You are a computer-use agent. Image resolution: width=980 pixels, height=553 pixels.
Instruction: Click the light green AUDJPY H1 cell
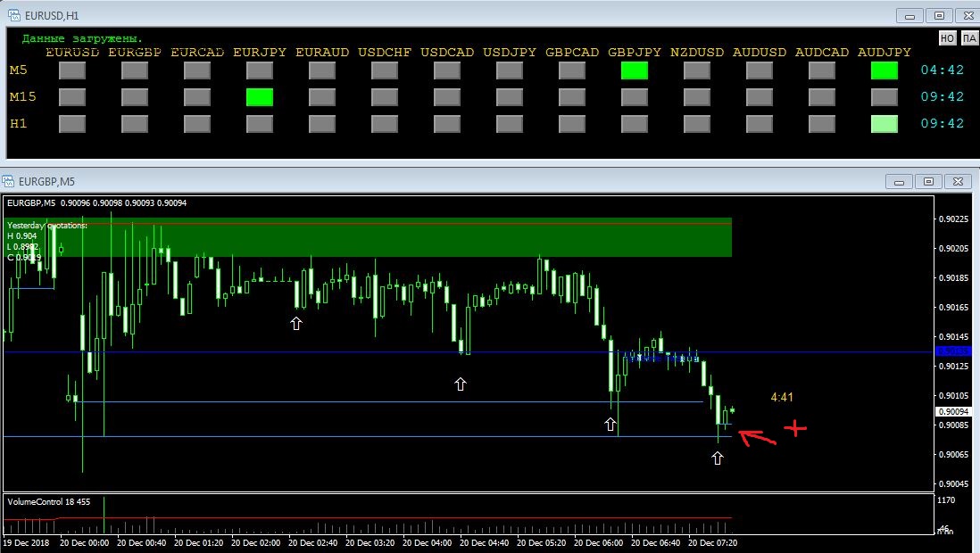click(x=884, y=124)
